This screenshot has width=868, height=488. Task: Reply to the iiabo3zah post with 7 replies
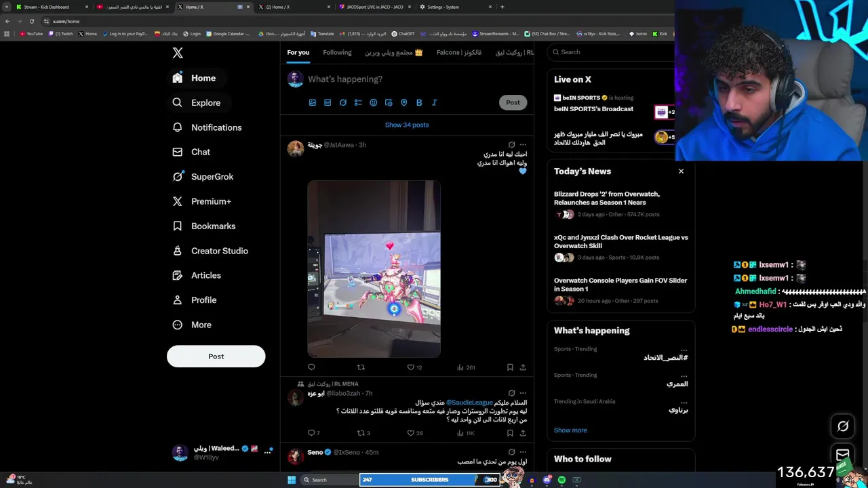pos(314,433)
